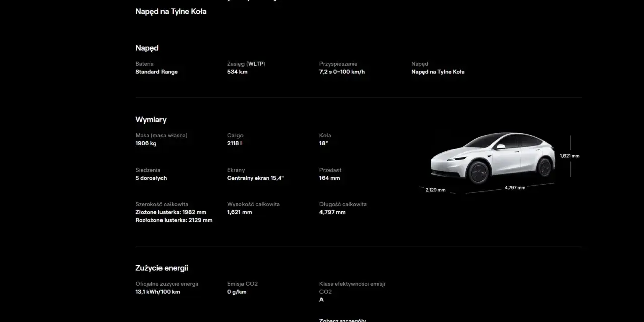The height and width of the screenshot is (322, 644).
Task: Select the 'Ekrany' label
Action: pyautogui.click(x=236, y=170)
